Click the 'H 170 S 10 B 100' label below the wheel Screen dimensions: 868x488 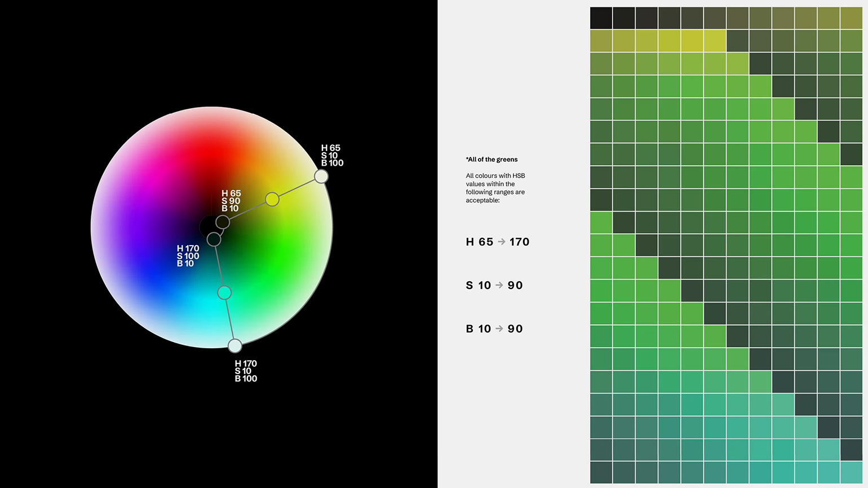click(x=246, y=371)
